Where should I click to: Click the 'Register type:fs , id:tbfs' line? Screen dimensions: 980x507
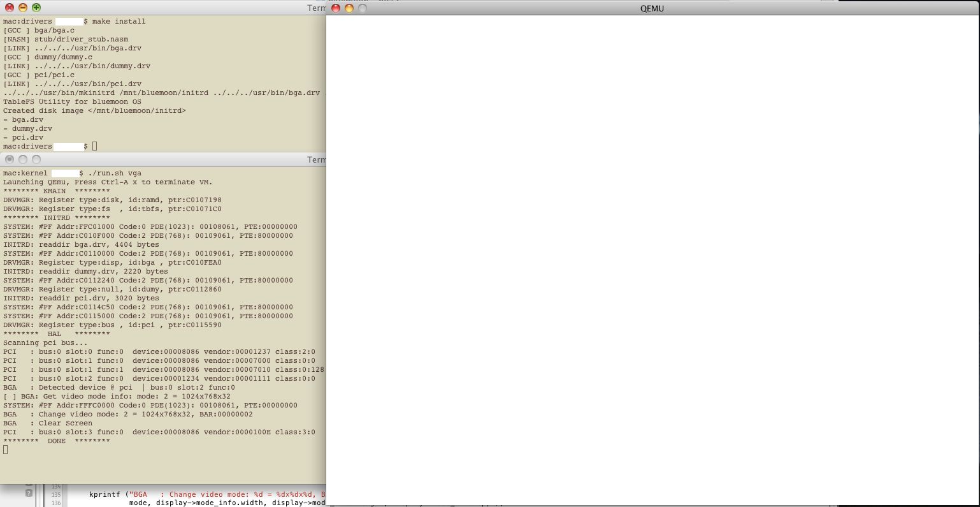pyautogui.click(x=113, y=209)
